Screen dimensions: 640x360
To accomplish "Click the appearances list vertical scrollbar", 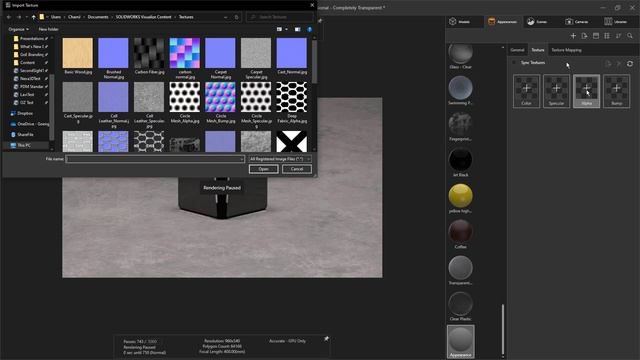I will coord(503,329).
